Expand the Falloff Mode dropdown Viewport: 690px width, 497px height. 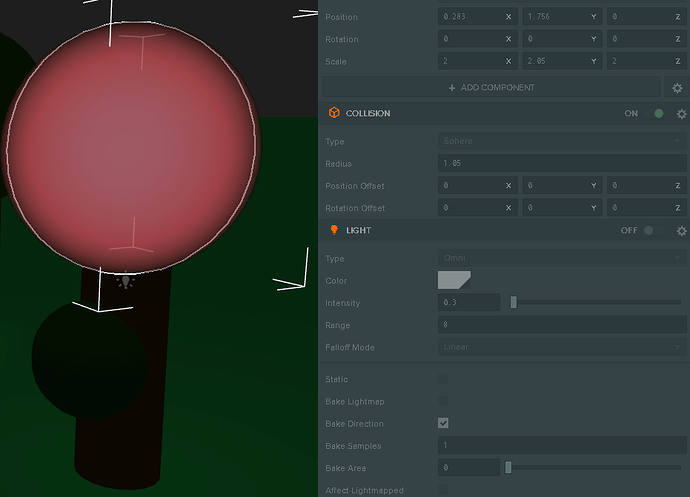pos(562,347)
